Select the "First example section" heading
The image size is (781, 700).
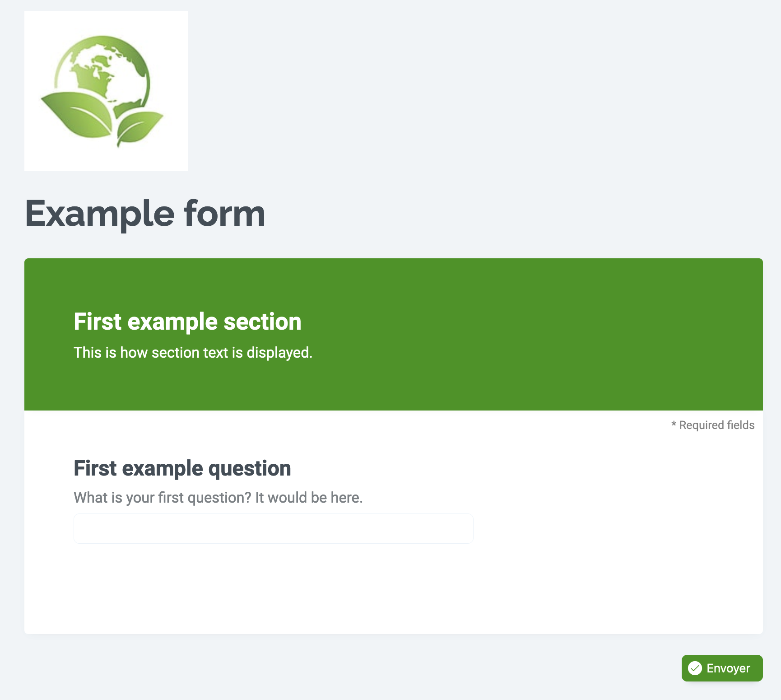(187, 322)
